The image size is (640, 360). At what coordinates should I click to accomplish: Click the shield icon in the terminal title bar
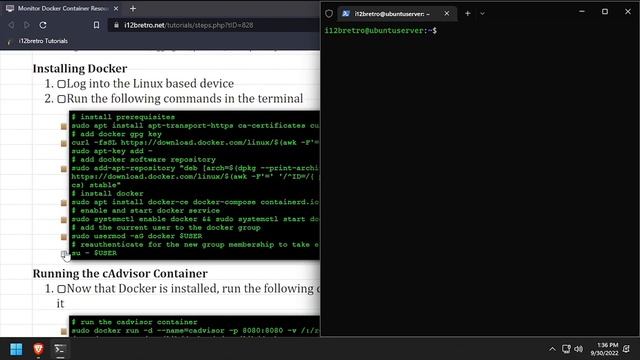pyautogui.click(x=329, y=14)
